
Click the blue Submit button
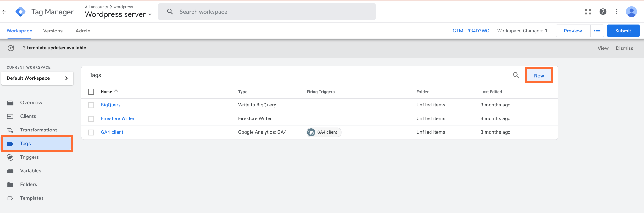tap(623, 31)
